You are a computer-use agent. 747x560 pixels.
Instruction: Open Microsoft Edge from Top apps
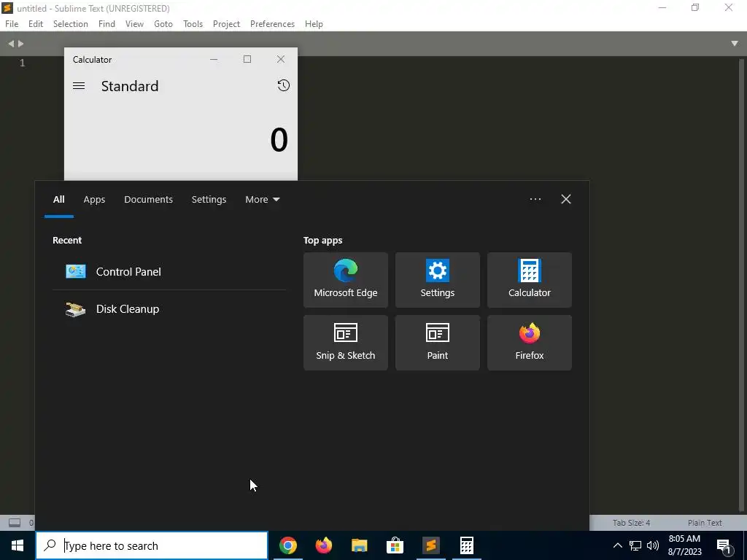point(345,280)
